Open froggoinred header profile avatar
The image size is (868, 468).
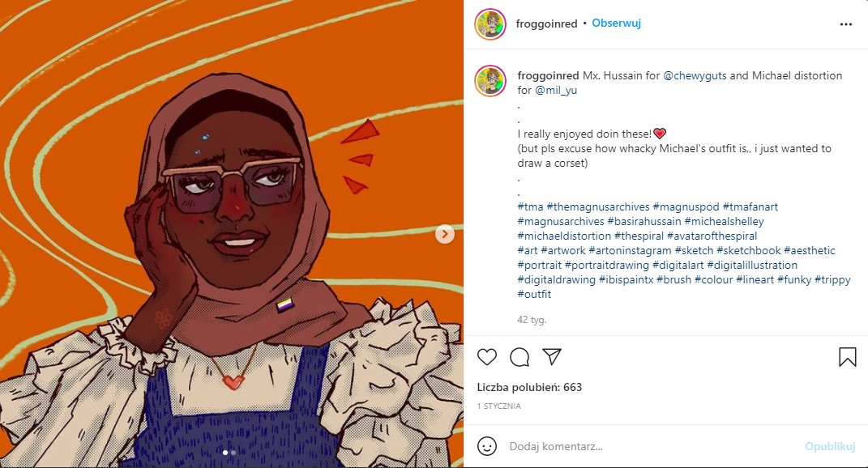pos(490,24)
